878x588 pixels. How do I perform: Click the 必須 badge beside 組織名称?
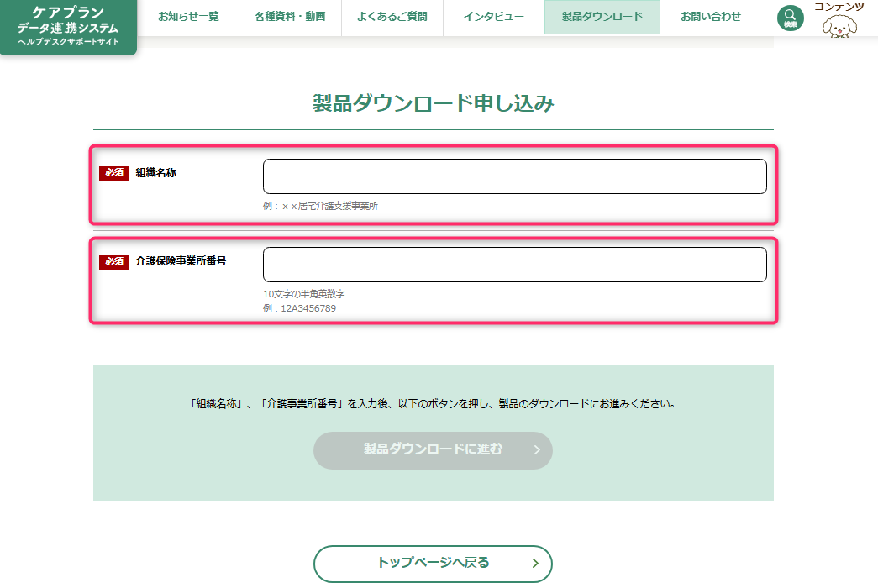[x=113, y=173]
